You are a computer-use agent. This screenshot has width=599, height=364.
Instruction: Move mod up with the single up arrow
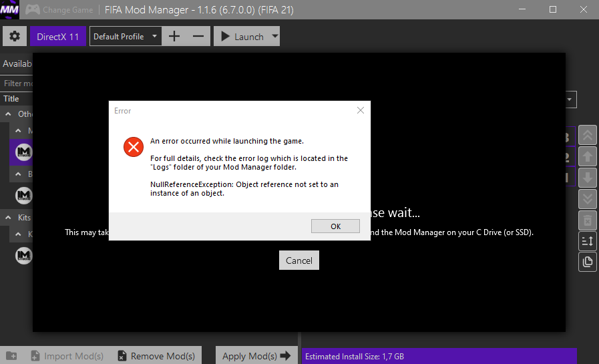pyautogui.click(x=588, y=156)
